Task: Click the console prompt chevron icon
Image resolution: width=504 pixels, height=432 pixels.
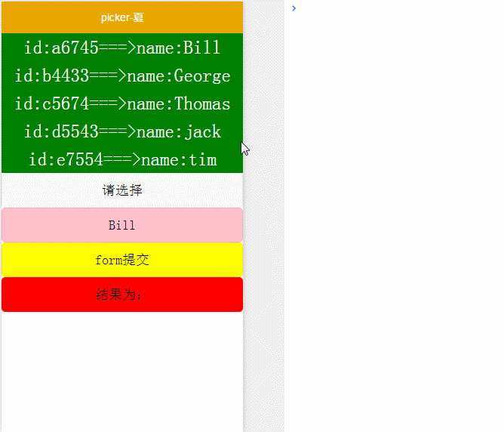Action: (x=293, y=8)
